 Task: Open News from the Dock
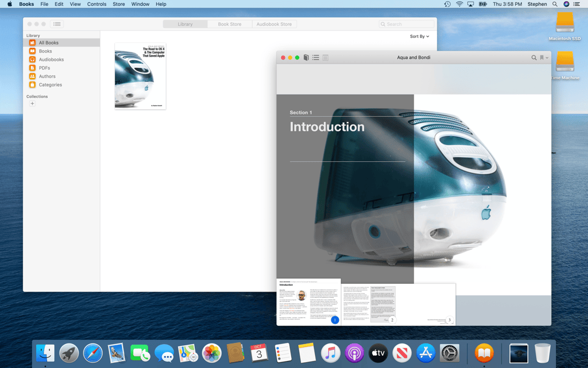[x=402, y=353]
